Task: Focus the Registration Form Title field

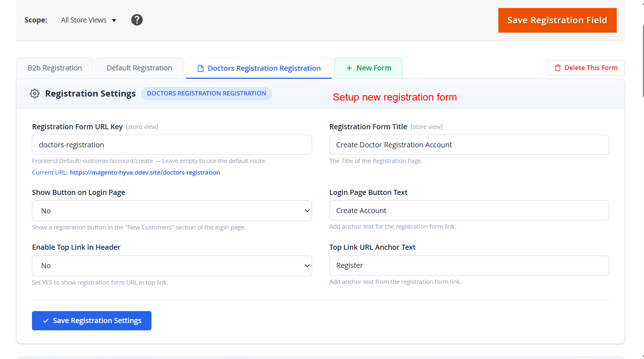Action: coord(469,145)
